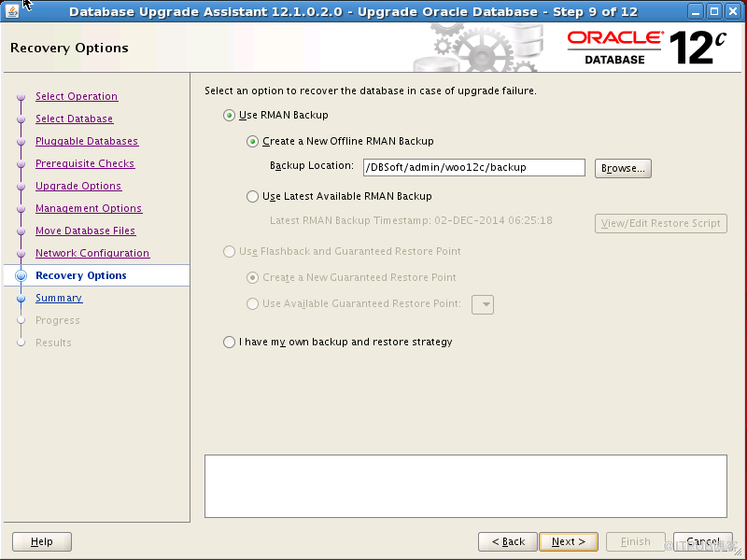Click the Latest RMAN Backup Timestamp text
This screenshot has height=560, width=747.
[411, 220]
